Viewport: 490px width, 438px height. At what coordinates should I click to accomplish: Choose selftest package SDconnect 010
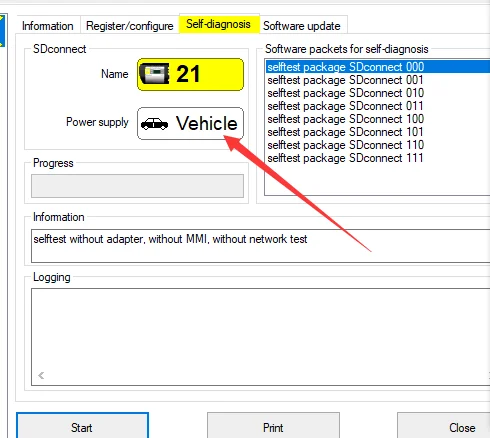(x=378, y=93)
